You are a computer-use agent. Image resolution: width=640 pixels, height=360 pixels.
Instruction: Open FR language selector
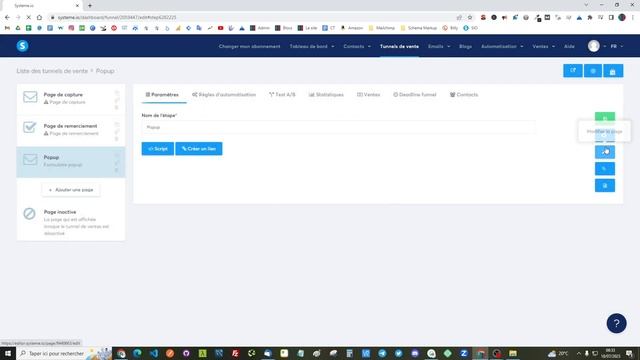(x=616, y=47)
